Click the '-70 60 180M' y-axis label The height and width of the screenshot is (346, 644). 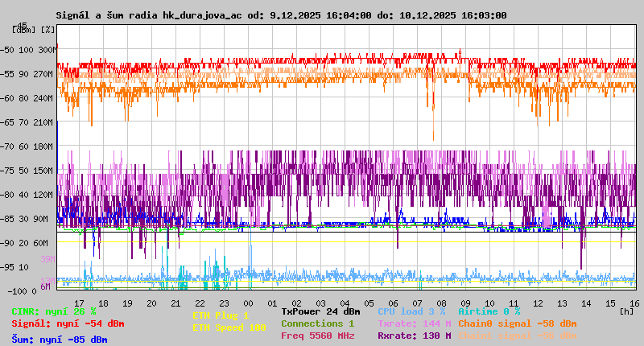(27, 146)
